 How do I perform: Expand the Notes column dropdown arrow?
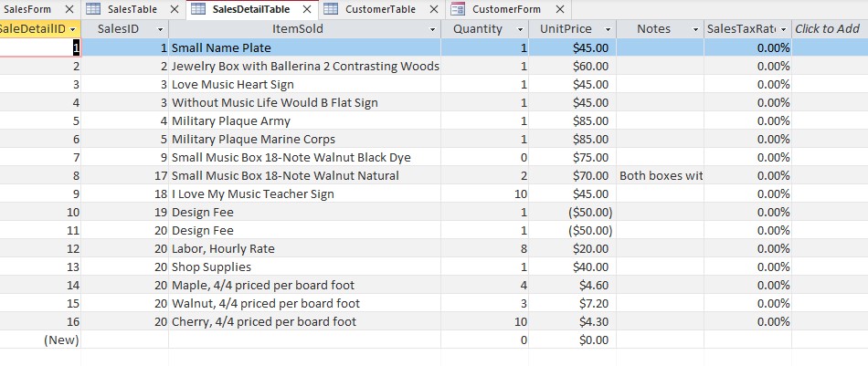[x=695, y=29]
